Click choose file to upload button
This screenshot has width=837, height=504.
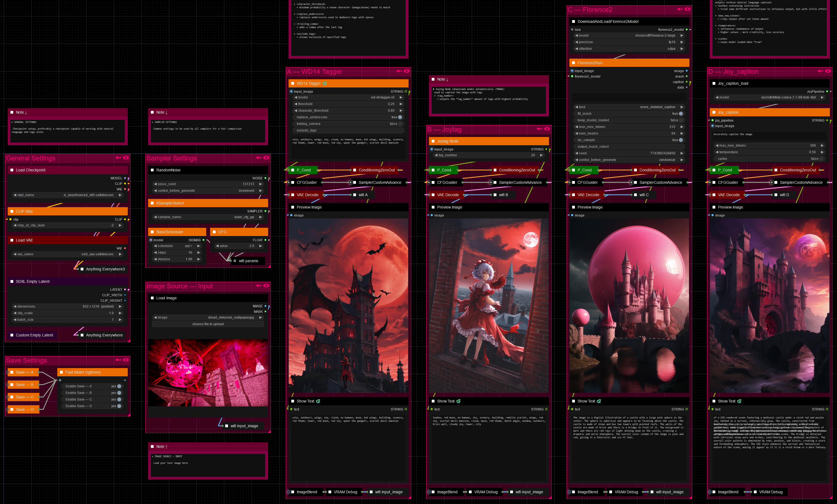[208, 324]
